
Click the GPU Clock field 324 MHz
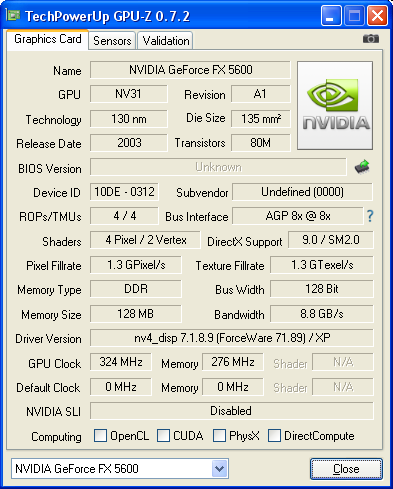[121, 362]
